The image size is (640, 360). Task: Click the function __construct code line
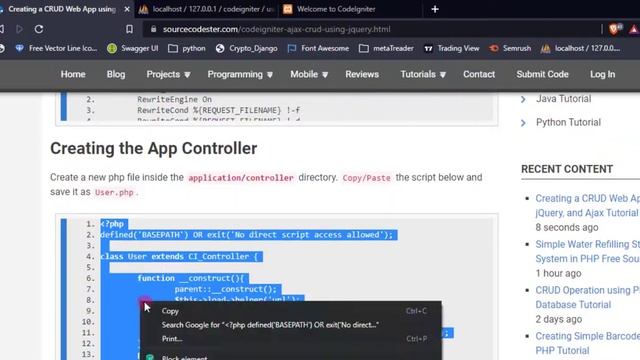pos(190,278)
